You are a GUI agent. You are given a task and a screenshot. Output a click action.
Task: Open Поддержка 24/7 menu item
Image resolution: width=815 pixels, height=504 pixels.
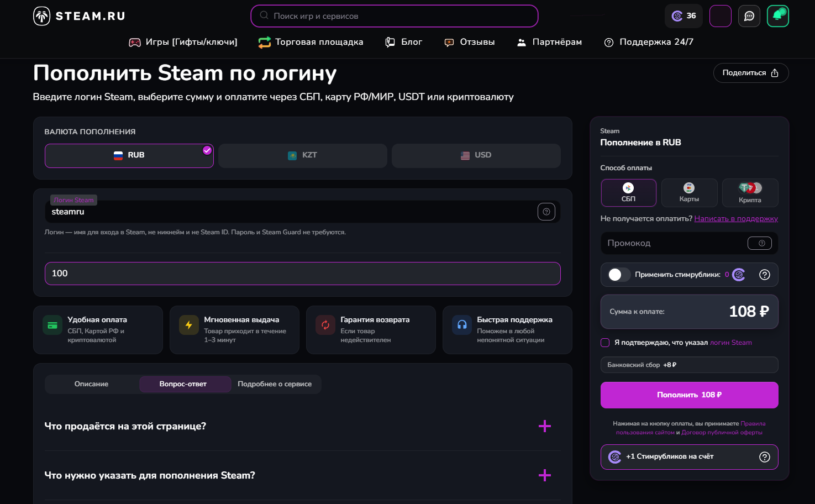coord(649,42)
